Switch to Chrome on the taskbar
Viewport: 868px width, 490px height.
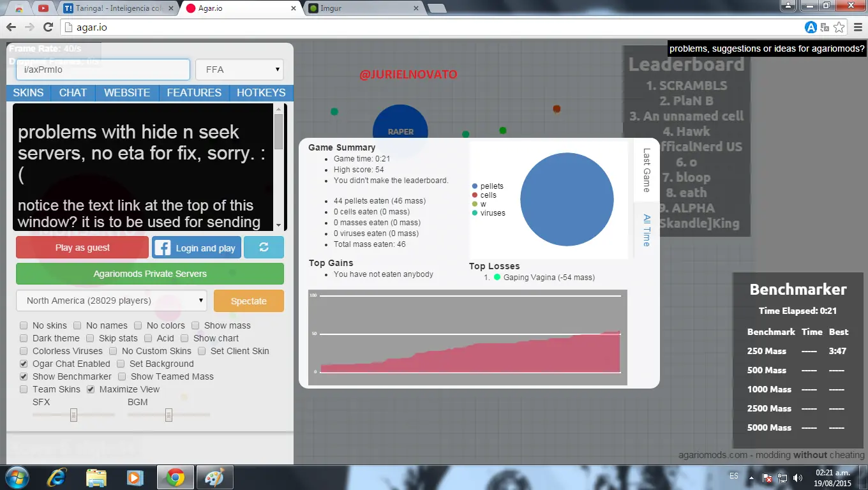pos(175,477)
